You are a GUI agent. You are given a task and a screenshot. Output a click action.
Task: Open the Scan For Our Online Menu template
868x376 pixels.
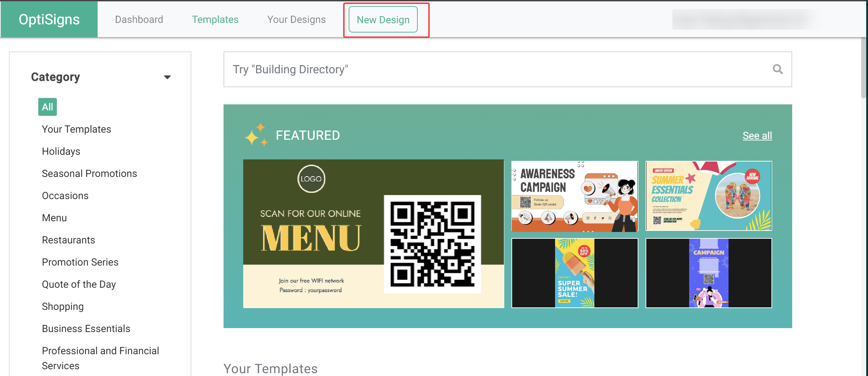coord(373,234)
